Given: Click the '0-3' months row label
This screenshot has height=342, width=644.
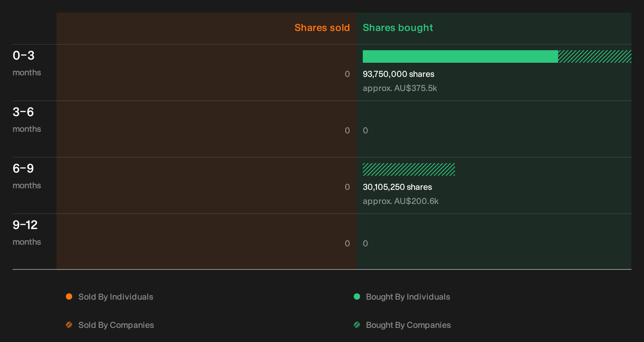Looking at the screenshot, I should coord(24,55).
